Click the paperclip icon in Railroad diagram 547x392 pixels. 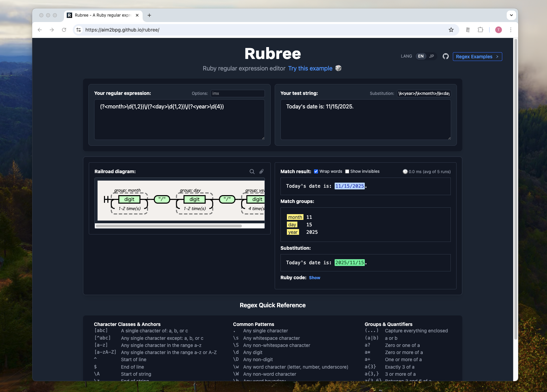[261, 171]
